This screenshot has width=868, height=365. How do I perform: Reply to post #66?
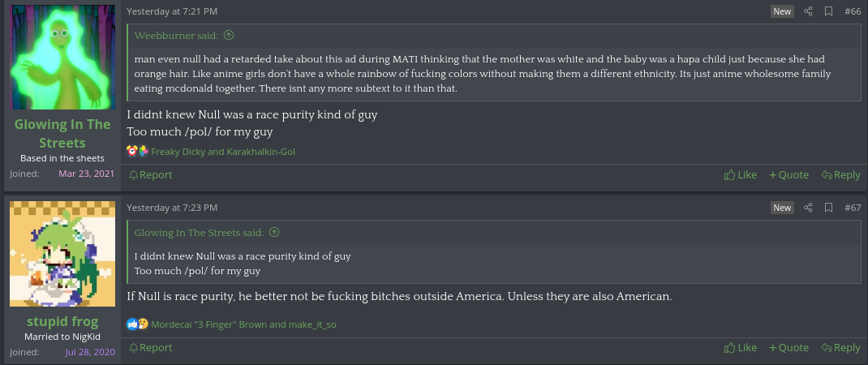pos(840,174)
